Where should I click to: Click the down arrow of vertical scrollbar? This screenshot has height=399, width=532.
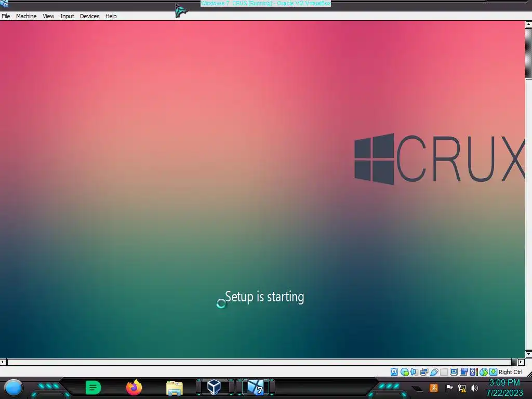click(528, 354)
